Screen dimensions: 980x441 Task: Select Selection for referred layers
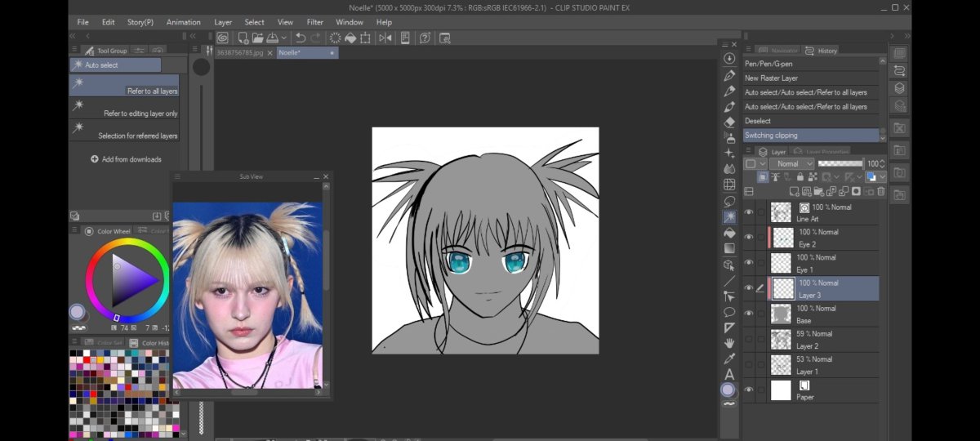point(123,130)
